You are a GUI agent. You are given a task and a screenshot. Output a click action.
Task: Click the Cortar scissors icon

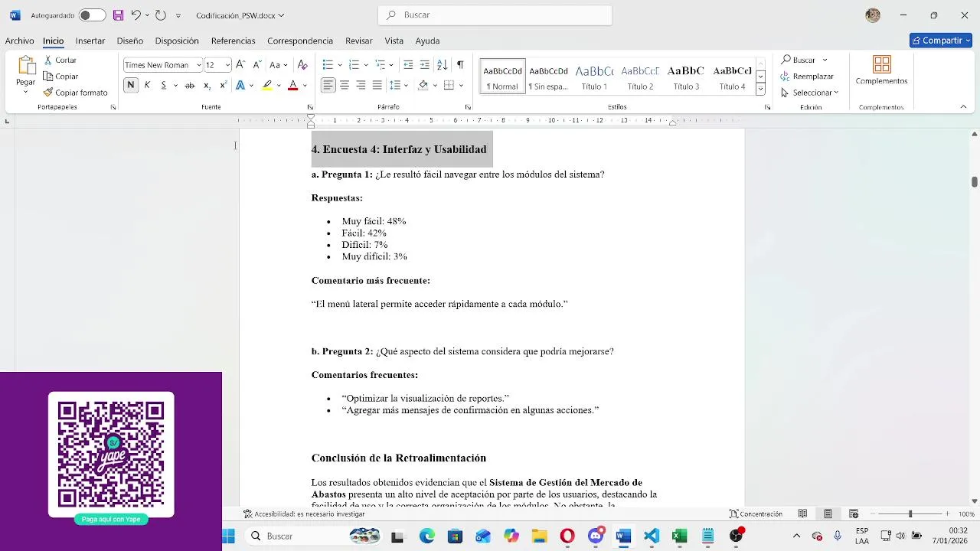tap(48, 60)
